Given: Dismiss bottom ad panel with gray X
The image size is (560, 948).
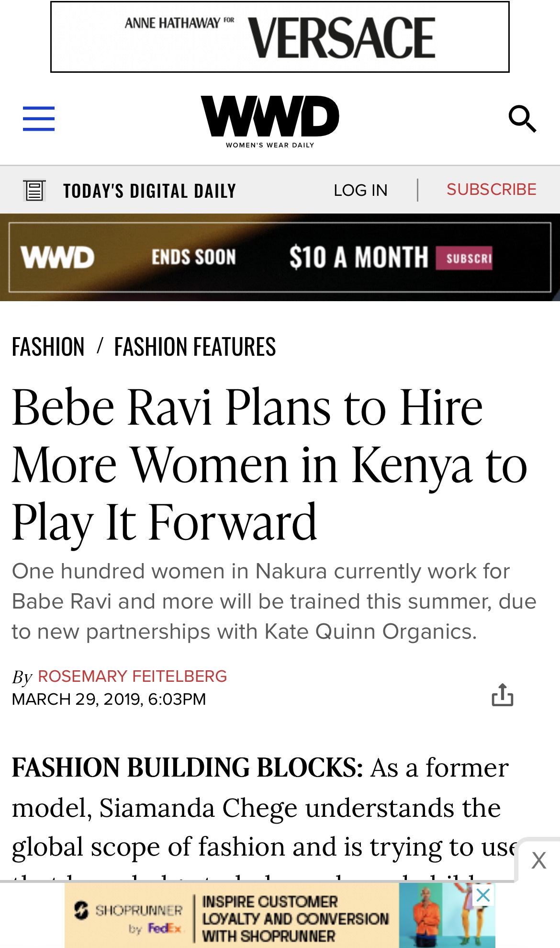Looking at the screenshot, I should pyautogui.click(x=539, y=861).
